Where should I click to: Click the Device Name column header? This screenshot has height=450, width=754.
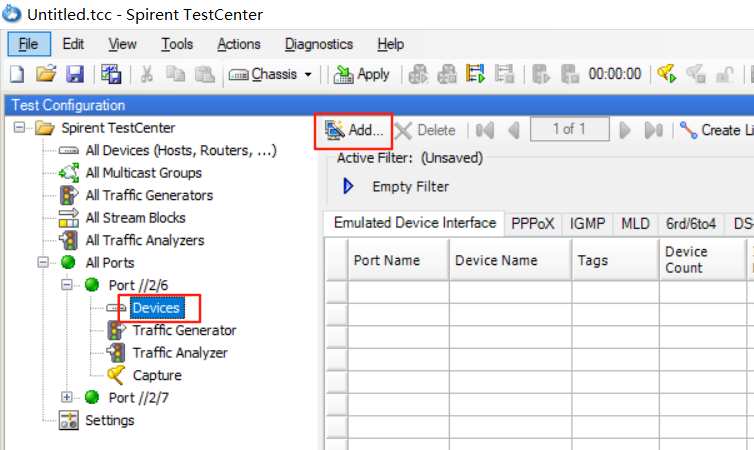click(511, 260)
